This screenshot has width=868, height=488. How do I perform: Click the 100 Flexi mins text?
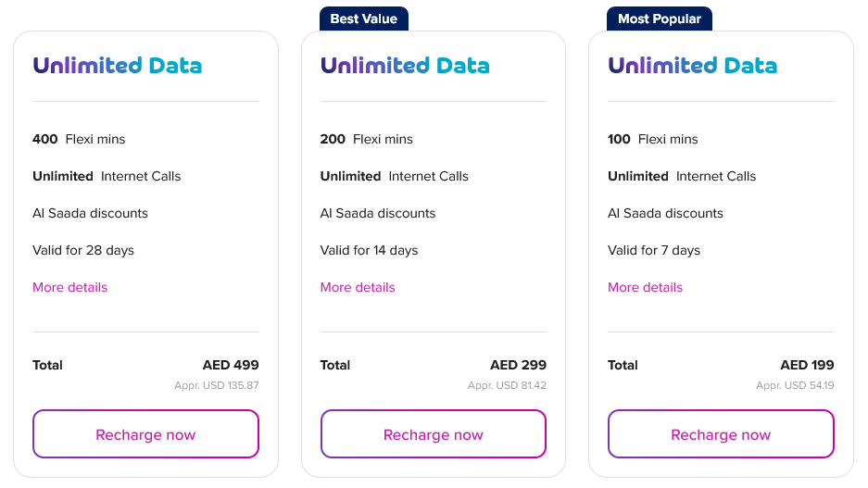[x=653, y=139]
